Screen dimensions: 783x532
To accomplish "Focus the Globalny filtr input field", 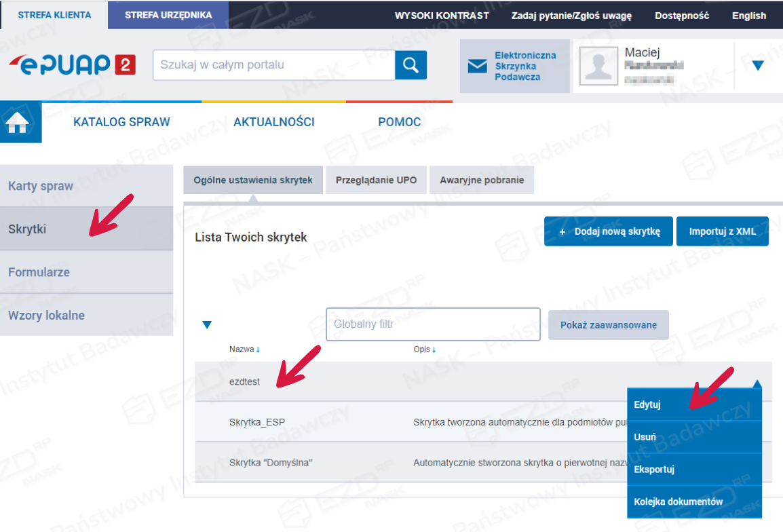I will 433,324.
